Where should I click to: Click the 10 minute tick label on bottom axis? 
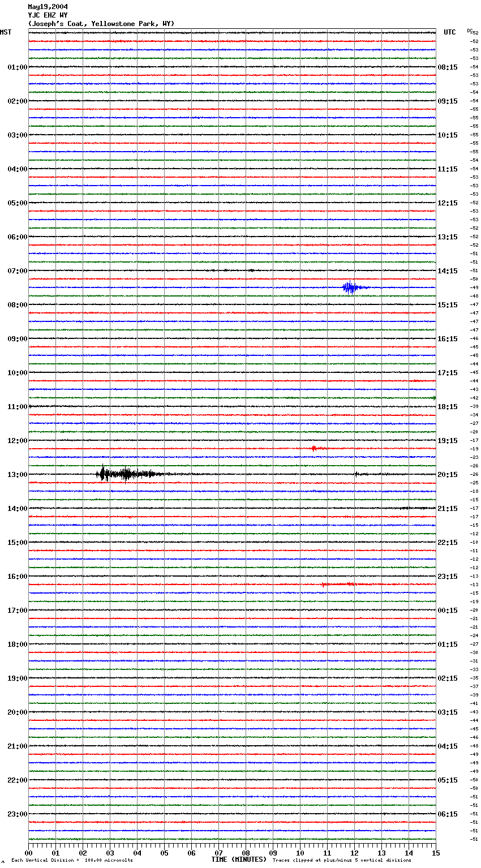click(300, 853)
